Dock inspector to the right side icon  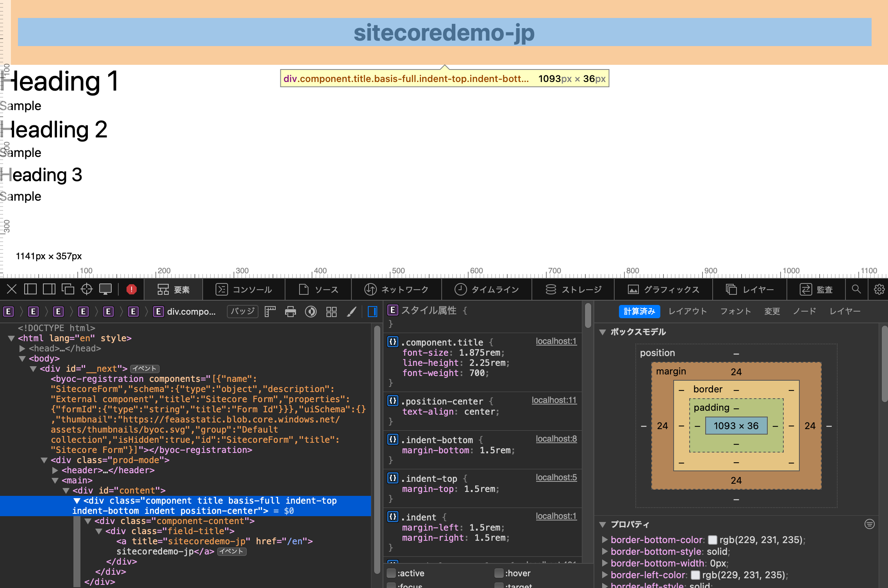tap(49, 289)
